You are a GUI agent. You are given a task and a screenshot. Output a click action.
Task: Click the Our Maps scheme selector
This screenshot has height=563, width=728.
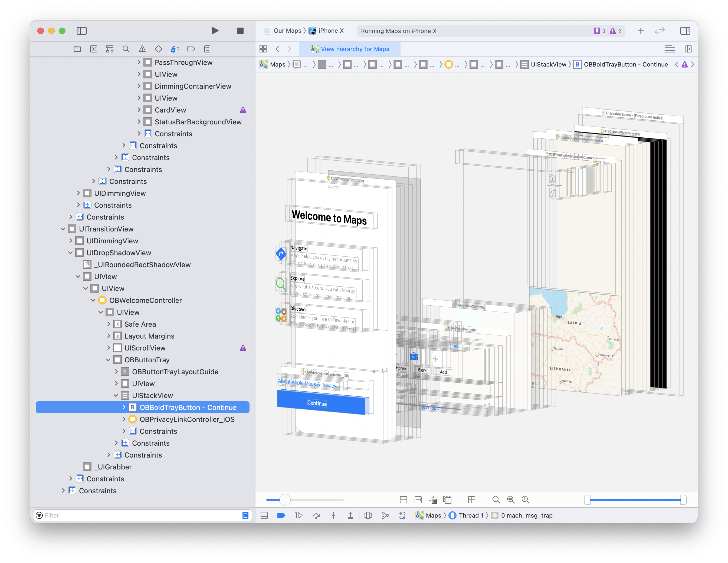click(283, 31)
